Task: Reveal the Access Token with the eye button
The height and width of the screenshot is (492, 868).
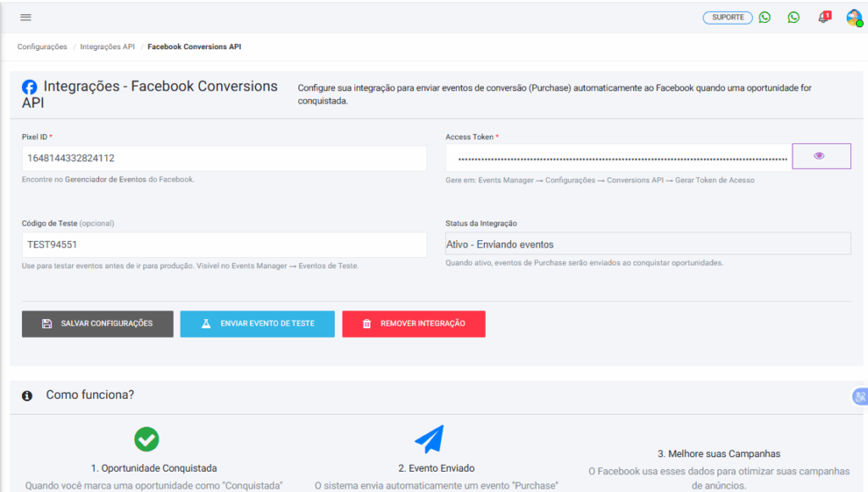Action: [x=821, y=155]
